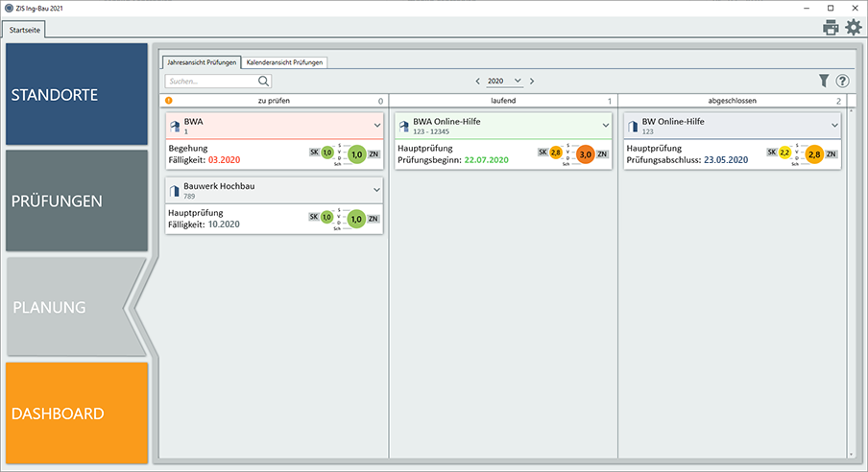The height and width of the screenshot is (472, 868).
Task: Click into the Suchen search field
Action: 209,82
